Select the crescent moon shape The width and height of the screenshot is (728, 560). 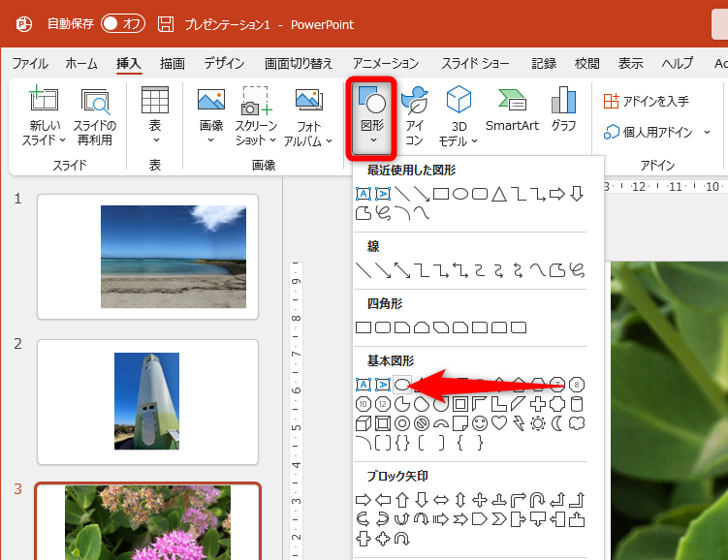point(557,423)
